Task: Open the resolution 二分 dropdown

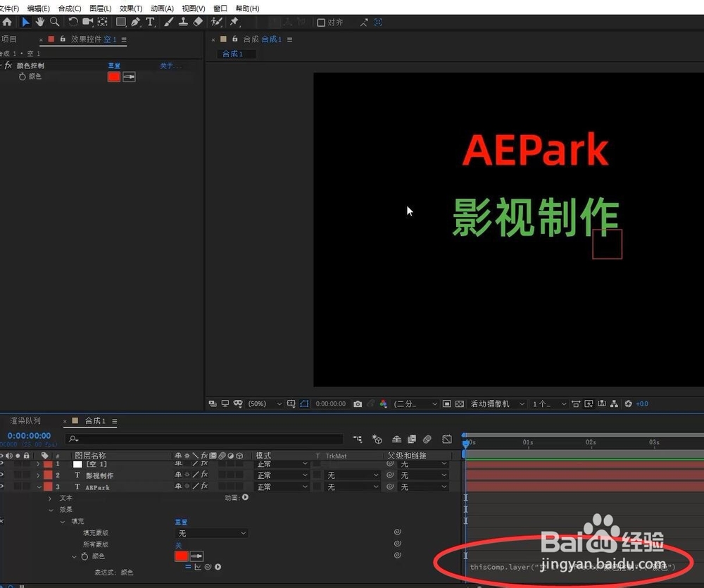Action: point(415,404)
